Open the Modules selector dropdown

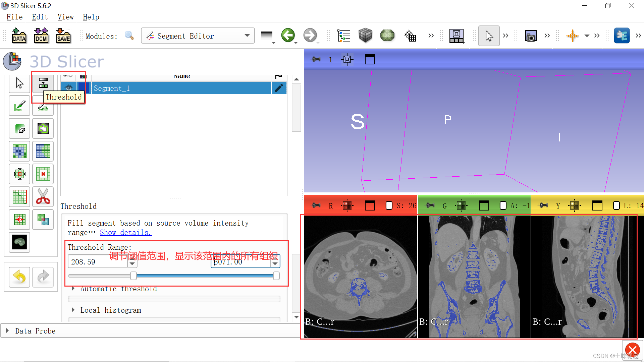(247, 36)
